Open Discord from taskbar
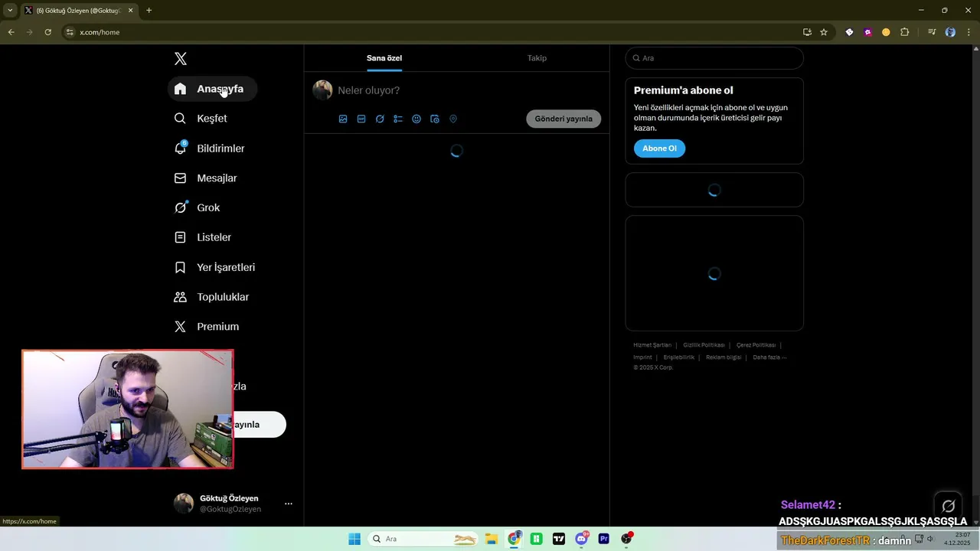Viewport: 980px width, 551px height. coord(582,539)
